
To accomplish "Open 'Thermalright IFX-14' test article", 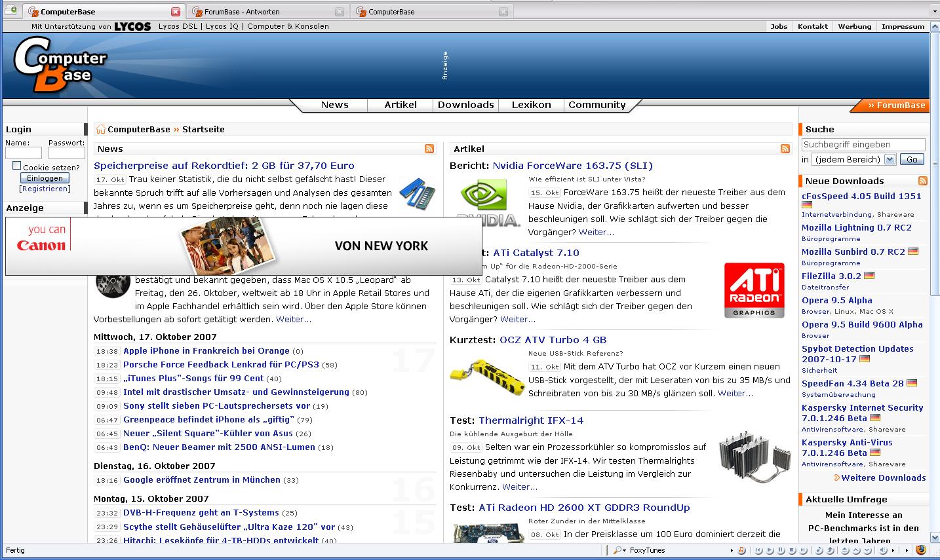I will 530,420.
